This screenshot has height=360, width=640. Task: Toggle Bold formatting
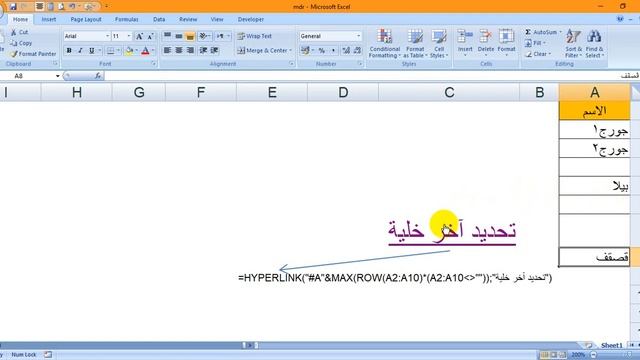point(69,51)
